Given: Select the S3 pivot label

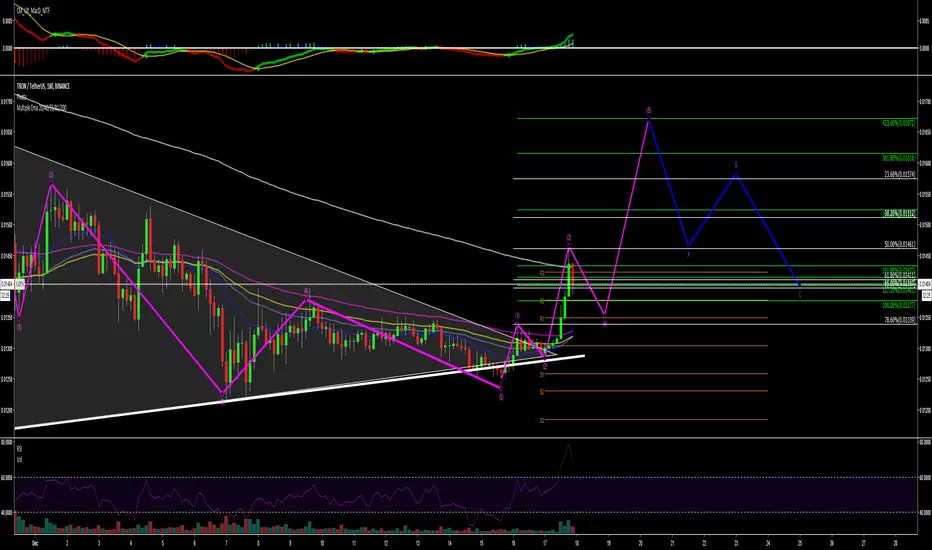Looking at the screenshot, I should [x=542, y=420].
